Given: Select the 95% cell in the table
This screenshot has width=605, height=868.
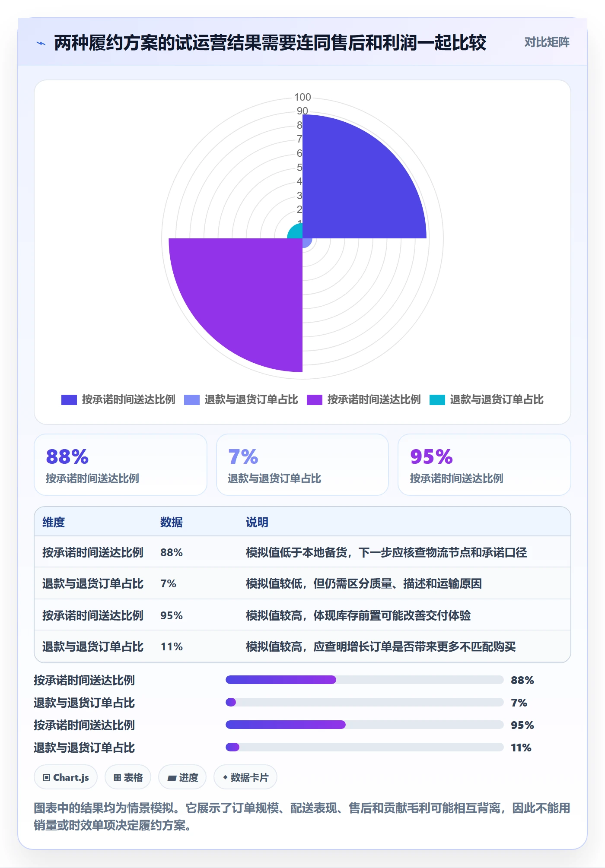Looking at the screenshot, I should point(172,615).
